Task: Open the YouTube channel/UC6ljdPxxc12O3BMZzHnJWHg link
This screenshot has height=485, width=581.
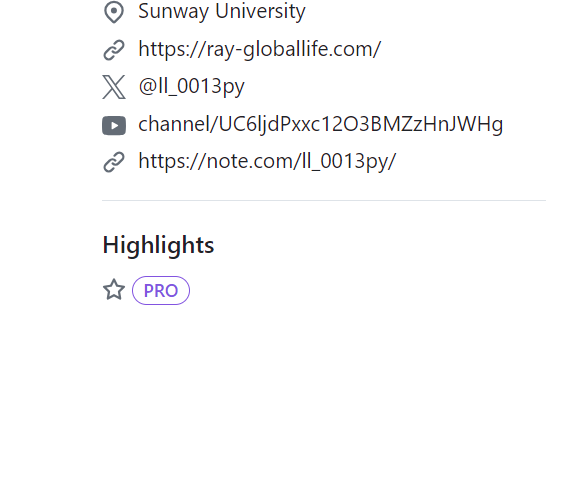Action: click(x=321, y=124)
